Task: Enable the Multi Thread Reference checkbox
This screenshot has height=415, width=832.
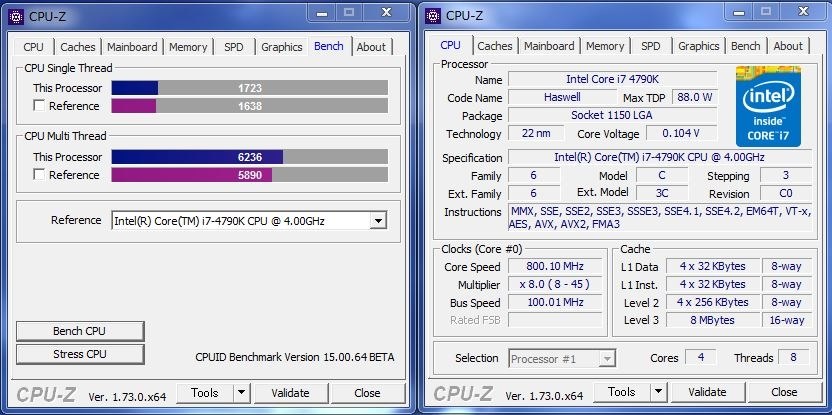Action: (39, 175)
